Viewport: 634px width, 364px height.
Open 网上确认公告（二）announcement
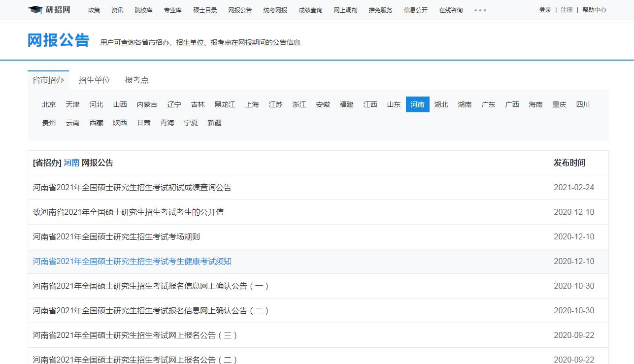tap(151, 311)
